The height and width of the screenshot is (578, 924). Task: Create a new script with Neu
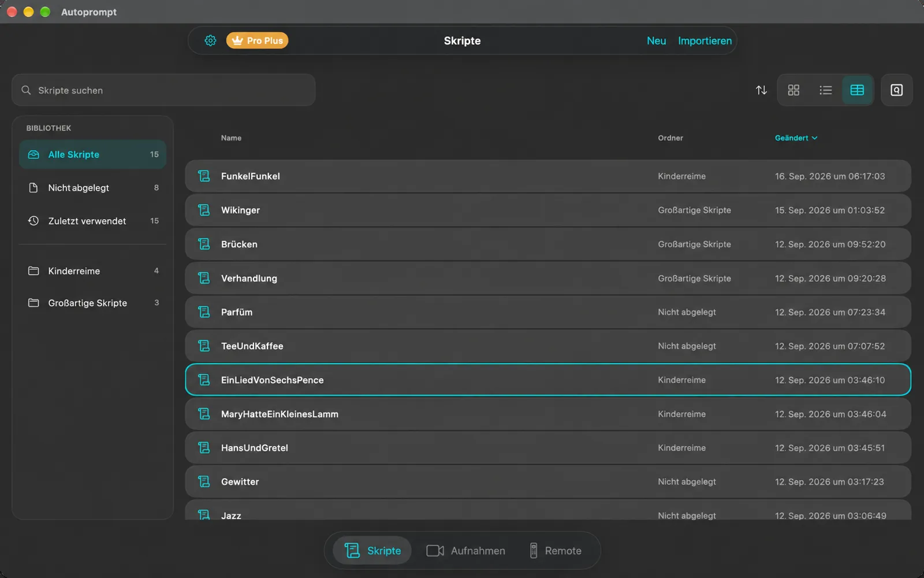tap(656, 40)
